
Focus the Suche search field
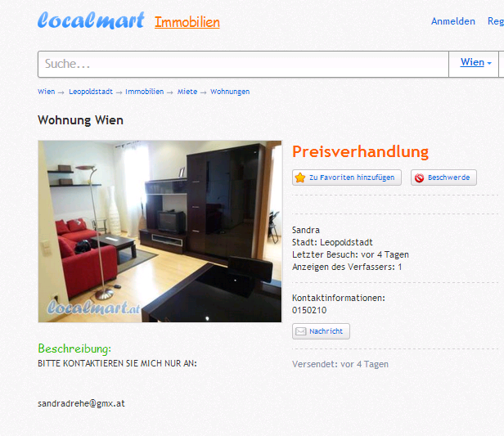pos(243,64)
